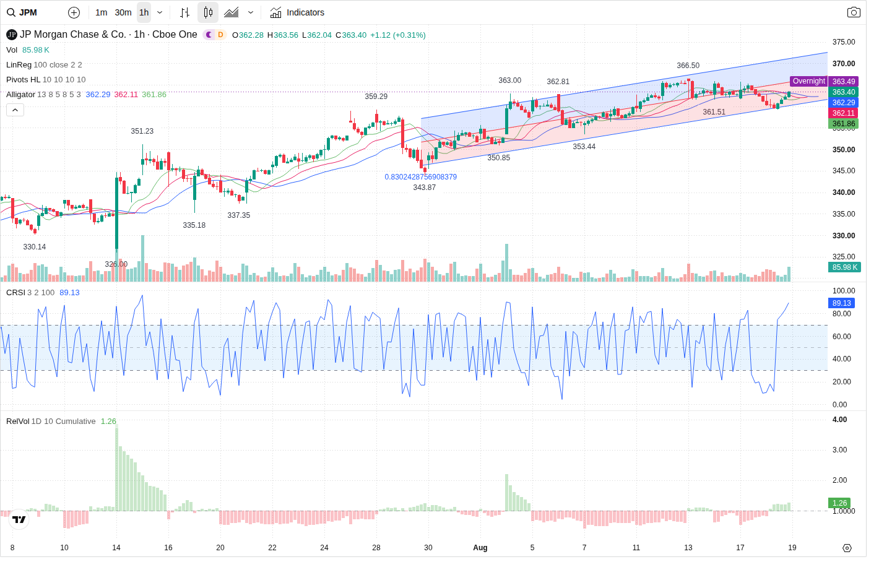Image resolution: width=879 pixels, height=588 pixels.
Task: Select the Vol indicator legend
Action: pos(12,50)
